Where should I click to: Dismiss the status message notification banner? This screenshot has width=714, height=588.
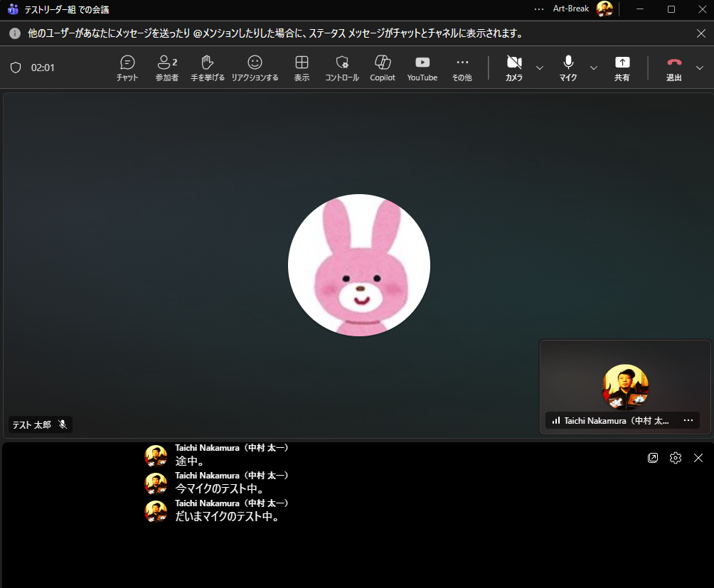coord(701,33)
